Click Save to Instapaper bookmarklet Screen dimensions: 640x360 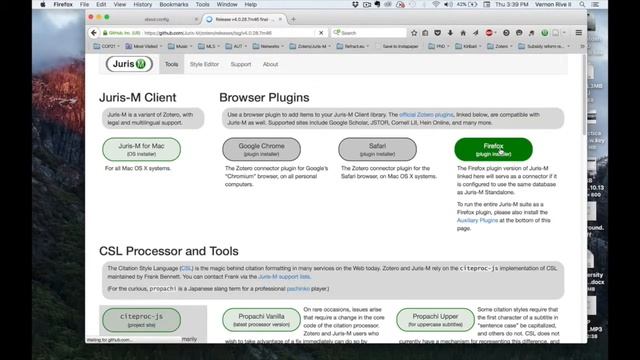point(400,46)
